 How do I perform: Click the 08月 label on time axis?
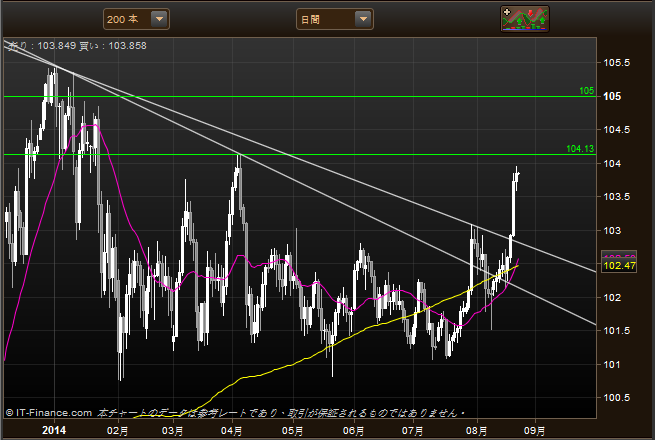pos(477,430)
